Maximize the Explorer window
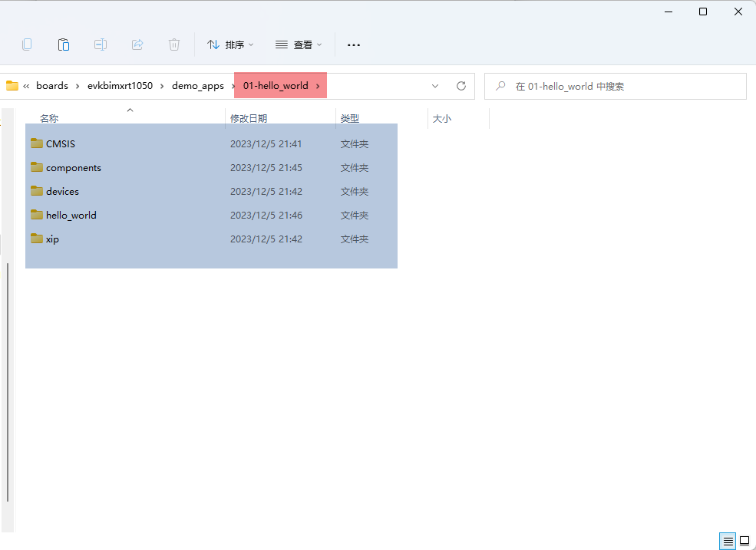 coord(703,12)
